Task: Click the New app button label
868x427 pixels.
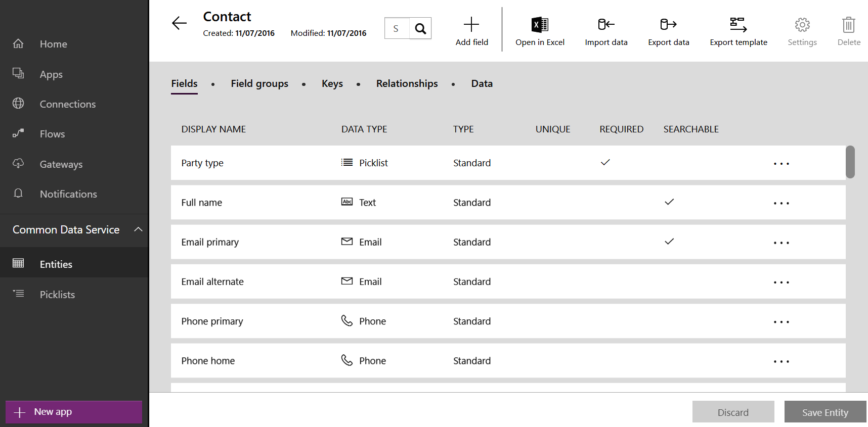Action: [53, 412]
